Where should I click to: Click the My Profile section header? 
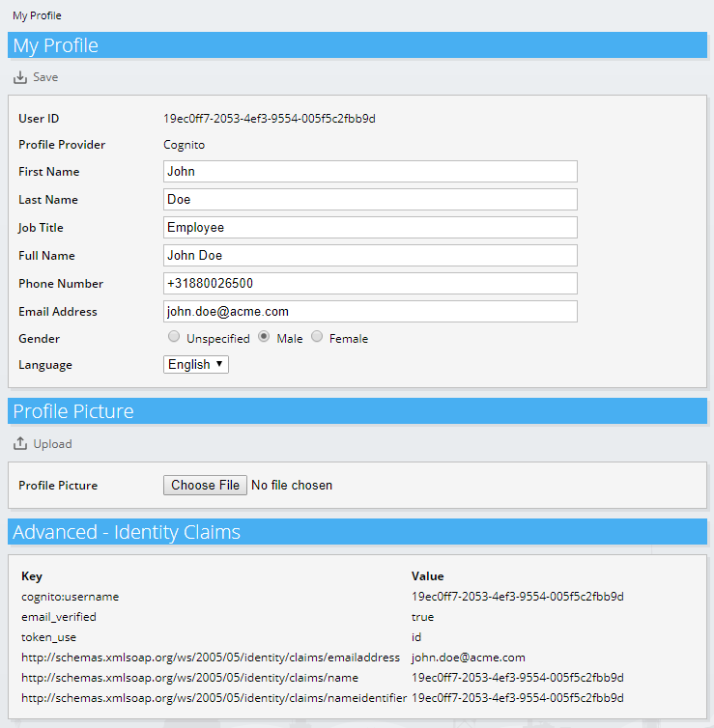(357, 45)
